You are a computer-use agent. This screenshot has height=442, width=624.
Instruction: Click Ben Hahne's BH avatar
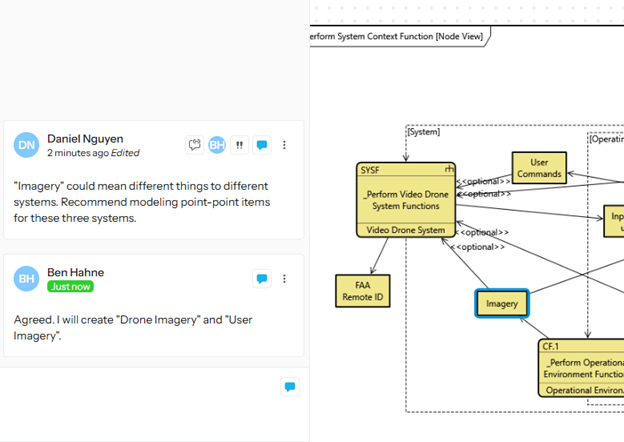click(x=26, y=279)
